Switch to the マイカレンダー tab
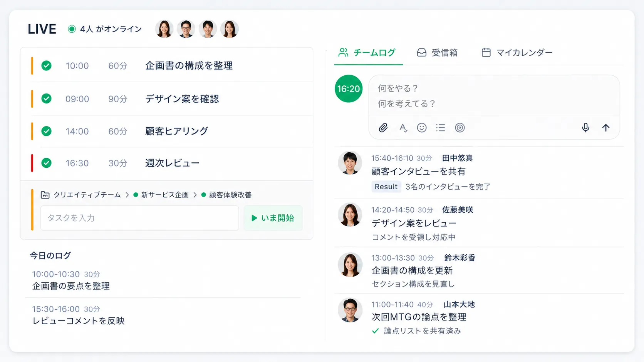Viewport: 644px width, 362px height. [x=517, y=53]
